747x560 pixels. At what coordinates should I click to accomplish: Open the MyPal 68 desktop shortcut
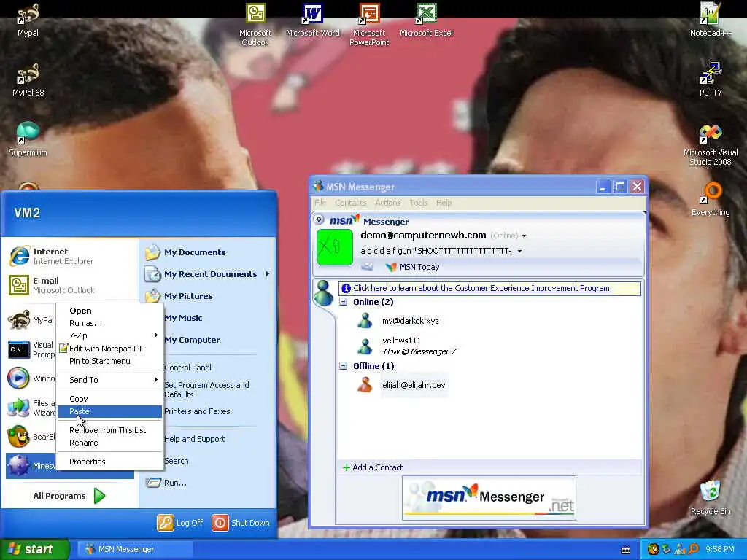click(x=28, y=79)
